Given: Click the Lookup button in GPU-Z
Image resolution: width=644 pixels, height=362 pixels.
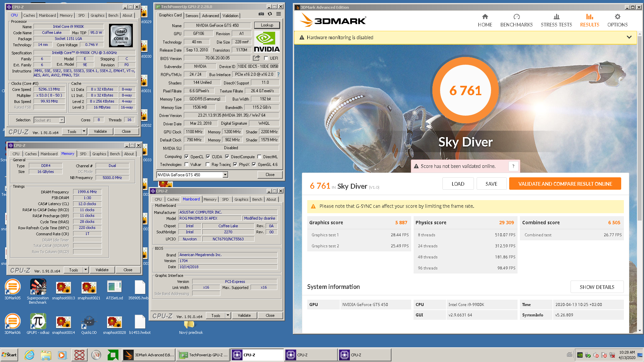Looking at the screenshot, I should coord(267,25).
